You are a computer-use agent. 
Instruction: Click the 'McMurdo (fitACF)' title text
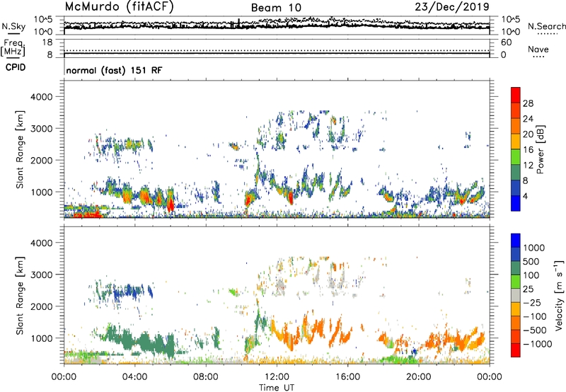pyautogui.click(x=119, y=7)
